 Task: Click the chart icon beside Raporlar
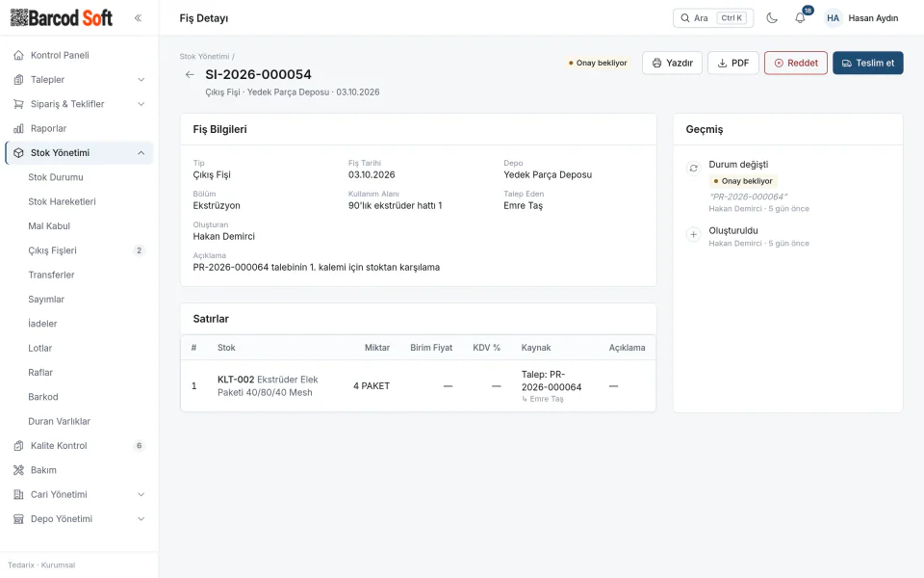pyautogui.click(x=19, y=128)
